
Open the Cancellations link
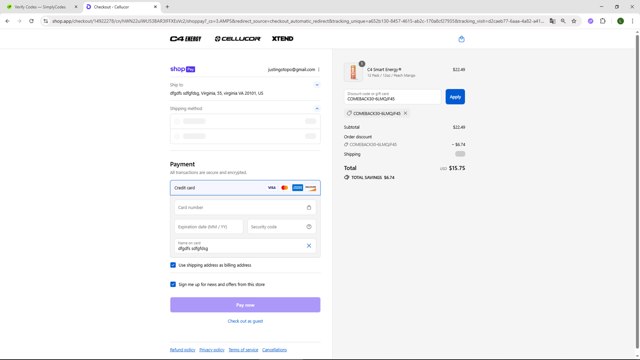coord(274,350)
